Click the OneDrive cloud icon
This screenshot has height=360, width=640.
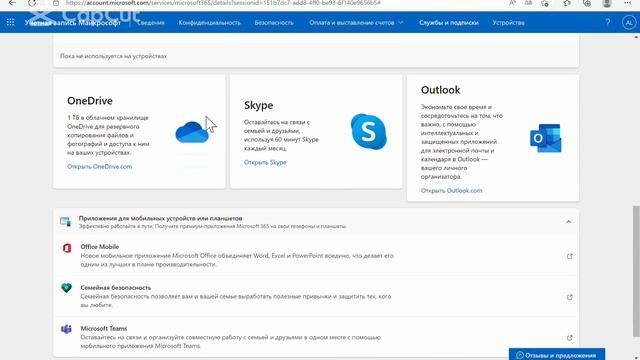192,132
